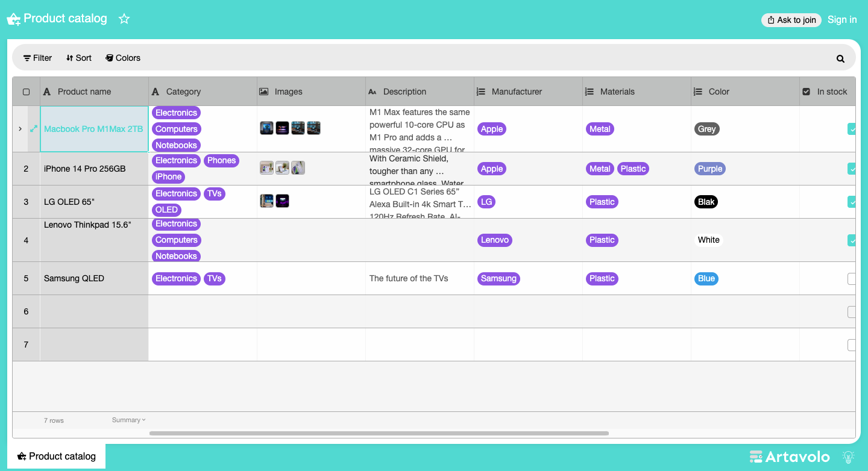Check In stock box in row 6

[852, 312]
